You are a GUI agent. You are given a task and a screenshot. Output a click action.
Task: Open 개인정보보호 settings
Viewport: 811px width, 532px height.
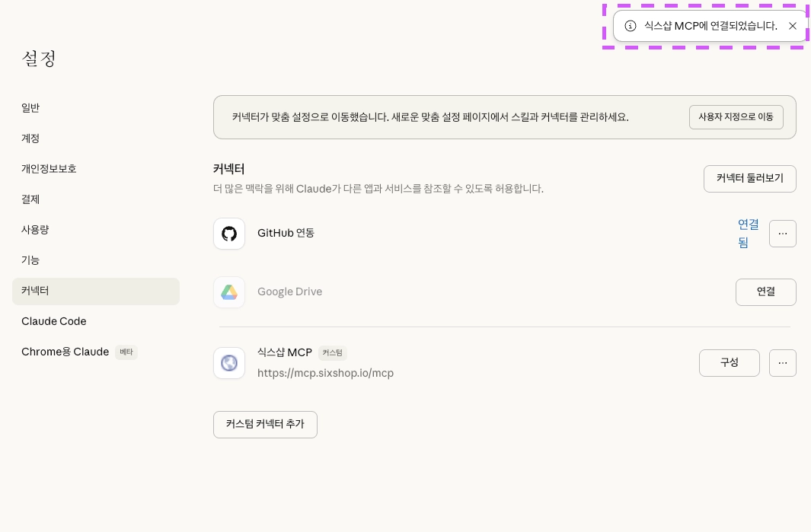(x=49, y=169)
